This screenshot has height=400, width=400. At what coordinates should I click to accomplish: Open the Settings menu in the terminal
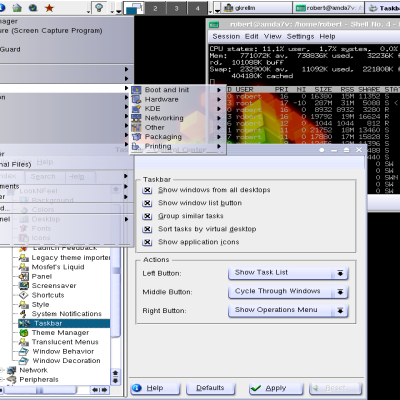pyautogui.click(x=300, y=36)
